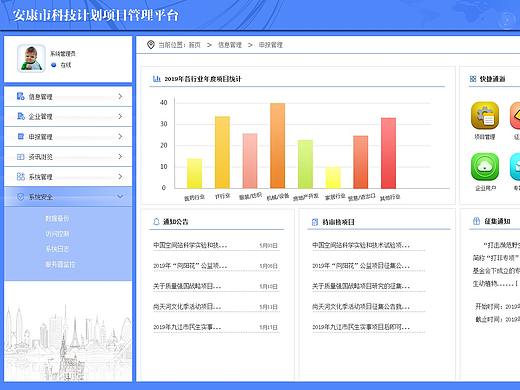Open the green 企业用户 cloud shortcut icon
520x390 pixels.
[485, 167]
